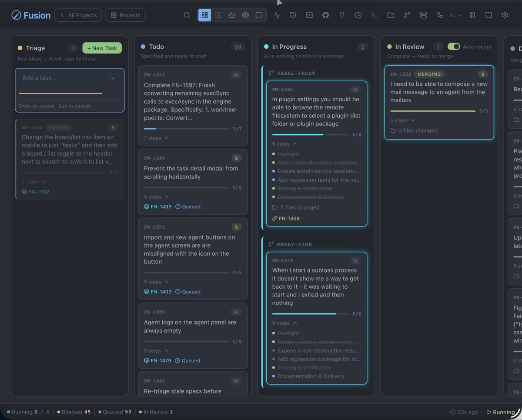The image size is (522, 420).
Task: Click the lightbulb ideas icon
Action: (x=342, y=15)
